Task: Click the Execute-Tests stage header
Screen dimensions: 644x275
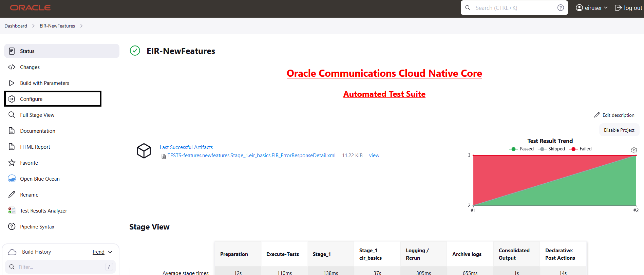Action: pos(284,254)
